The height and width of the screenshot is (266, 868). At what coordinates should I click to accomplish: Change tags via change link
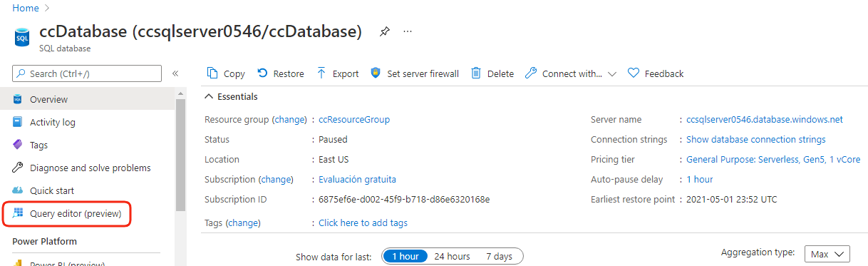click(x=243, y=222)
